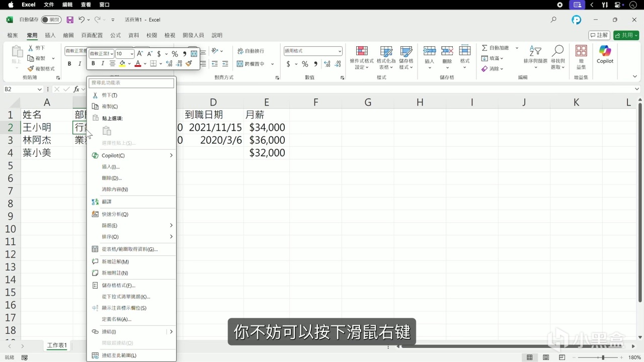Click the Save floppy disk icon
Image resolution: width=644 pixels, height=362 pixels.
70,20
